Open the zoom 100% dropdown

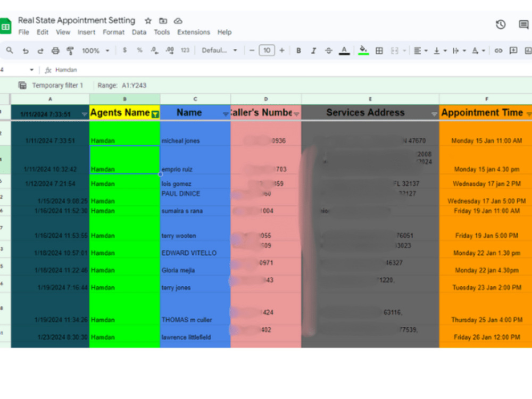pos(95,51)
